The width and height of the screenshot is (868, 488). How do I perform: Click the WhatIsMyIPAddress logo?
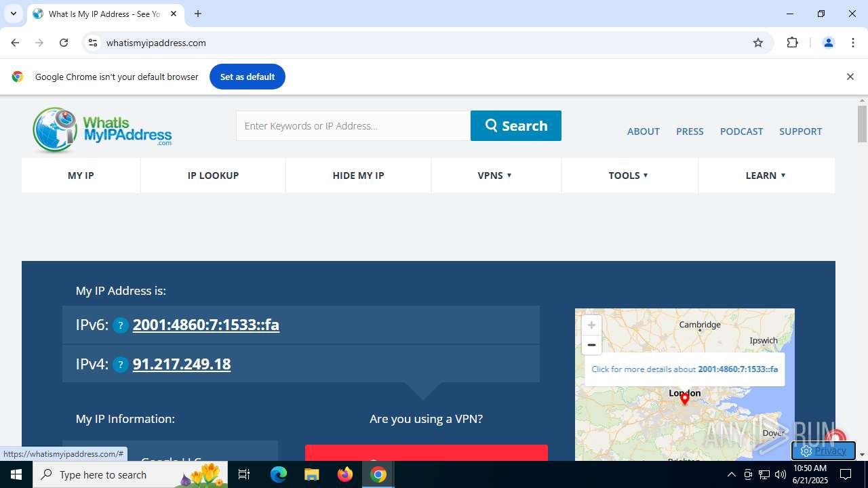[x=102, y=129]
